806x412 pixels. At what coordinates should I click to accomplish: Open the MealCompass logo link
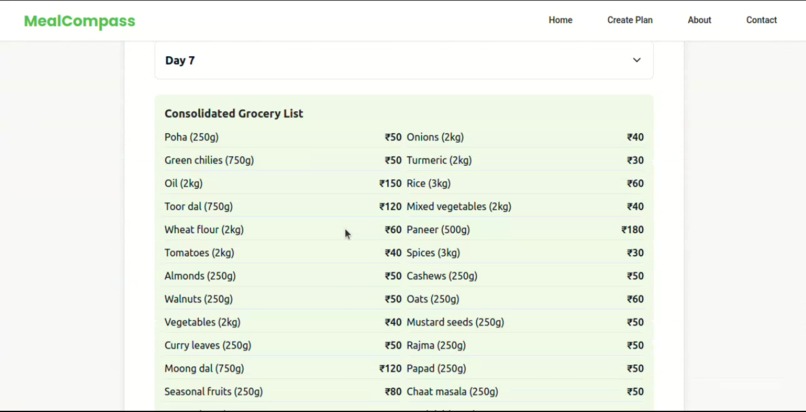click(80, 21)
